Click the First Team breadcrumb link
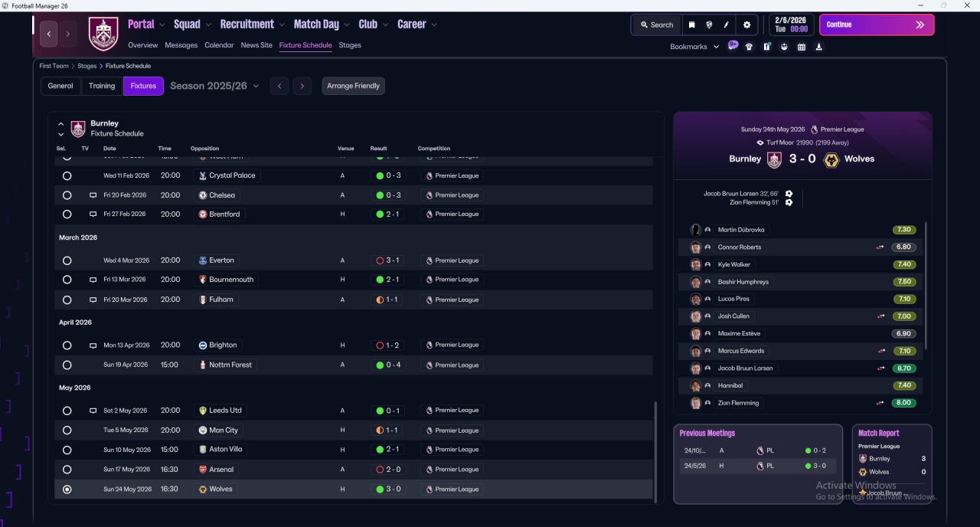The image size is (980, 527). [x=54, y=66]
